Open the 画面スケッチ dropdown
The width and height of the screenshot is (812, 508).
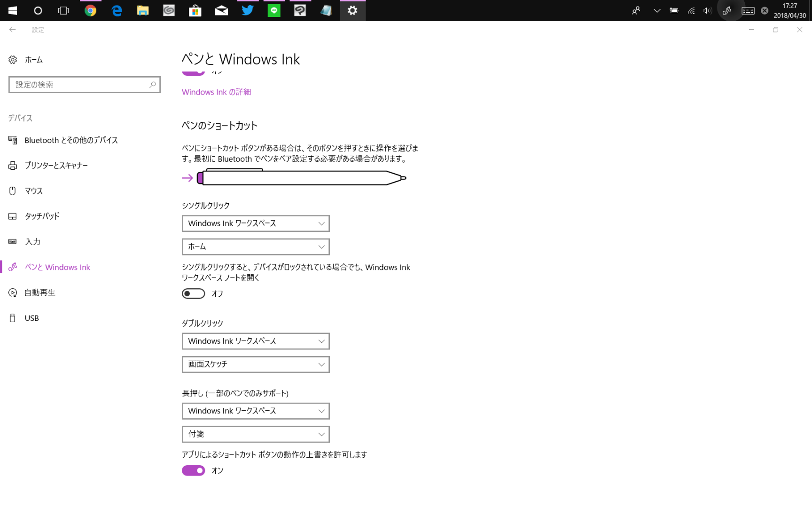coord(256,364)
